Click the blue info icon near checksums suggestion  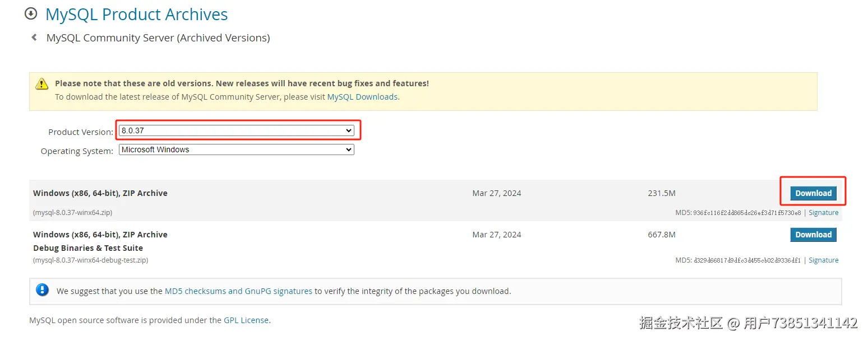[42, 290]
